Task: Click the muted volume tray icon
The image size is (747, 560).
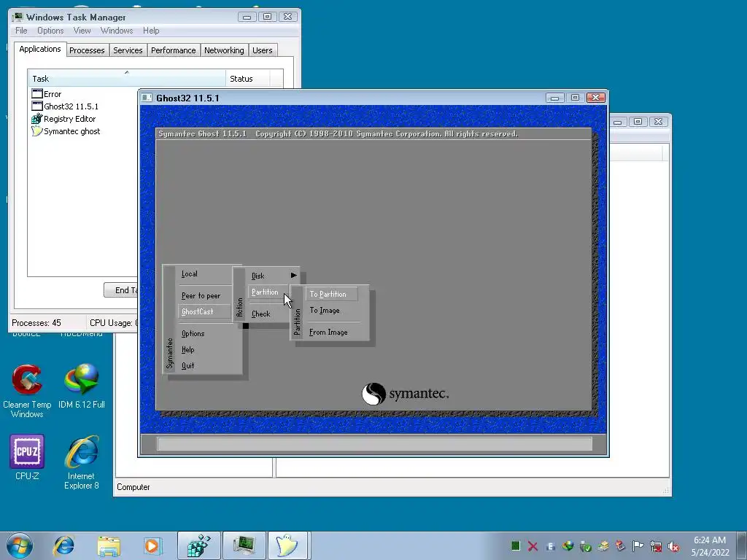Action: point(673,547)
